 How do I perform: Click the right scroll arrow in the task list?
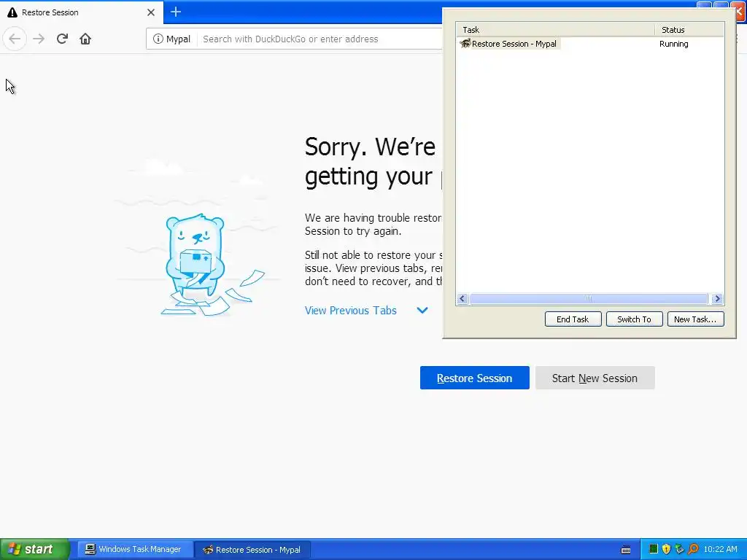717,298
